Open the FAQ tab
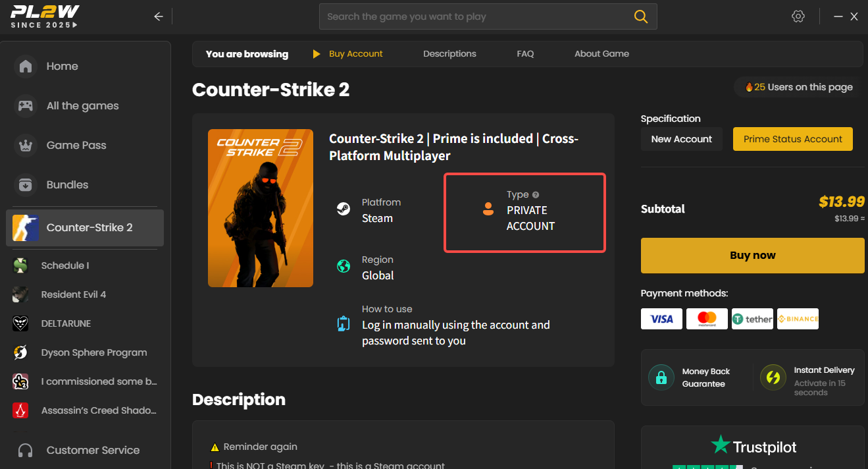Screen dimensions: 868x469 pyautogui.click(x=525, y=54)
